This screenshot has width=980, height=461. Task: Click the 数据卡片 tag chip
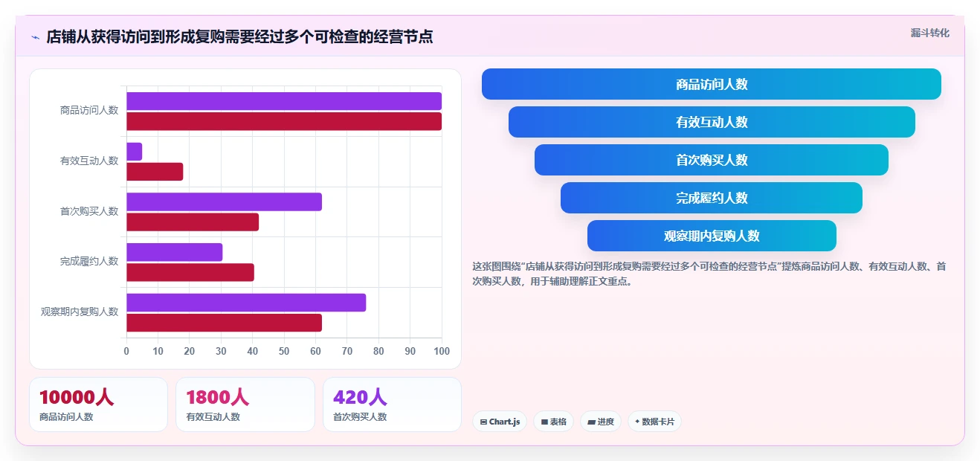(654, 422)
